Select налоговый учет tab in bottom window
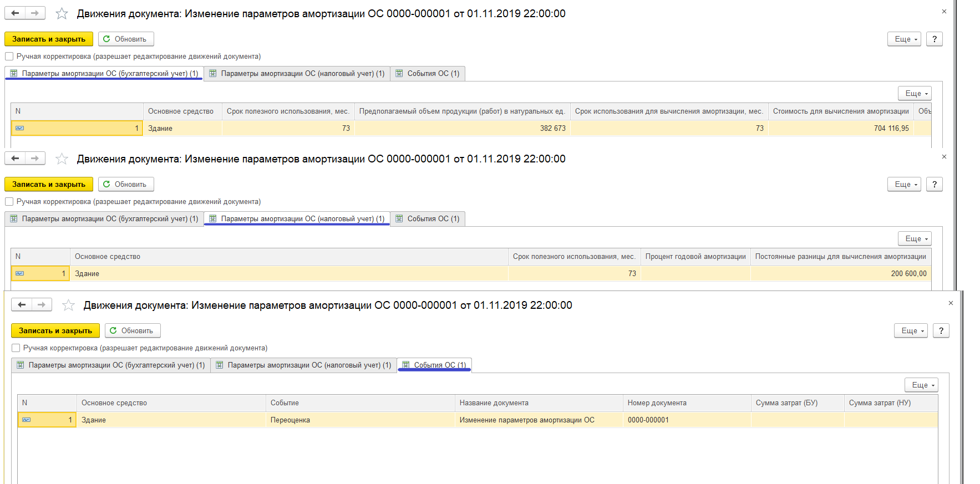The width and height of the screenshot is (980, 484). 303,365
